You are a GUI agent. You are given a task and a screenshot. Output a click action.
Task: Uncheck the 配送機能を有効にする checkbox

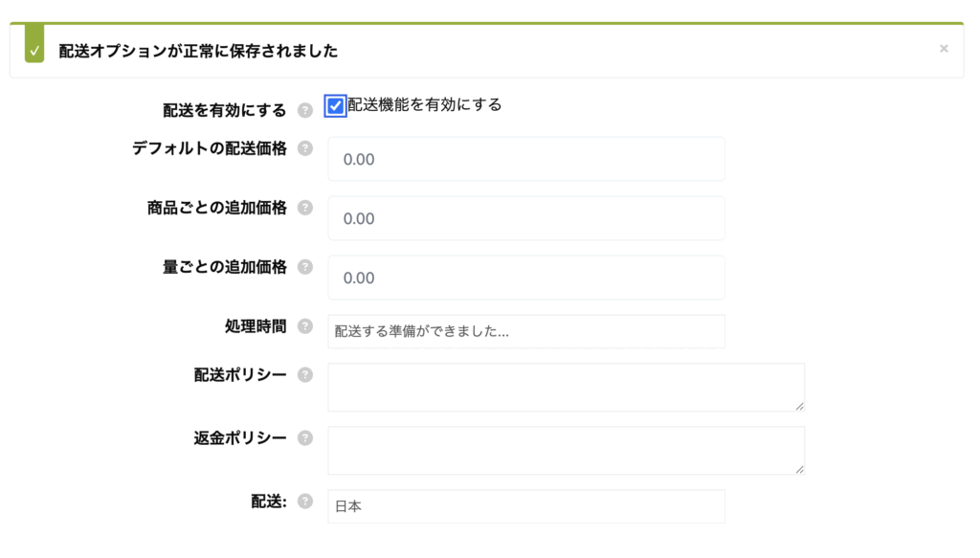(x=335, y=106)
